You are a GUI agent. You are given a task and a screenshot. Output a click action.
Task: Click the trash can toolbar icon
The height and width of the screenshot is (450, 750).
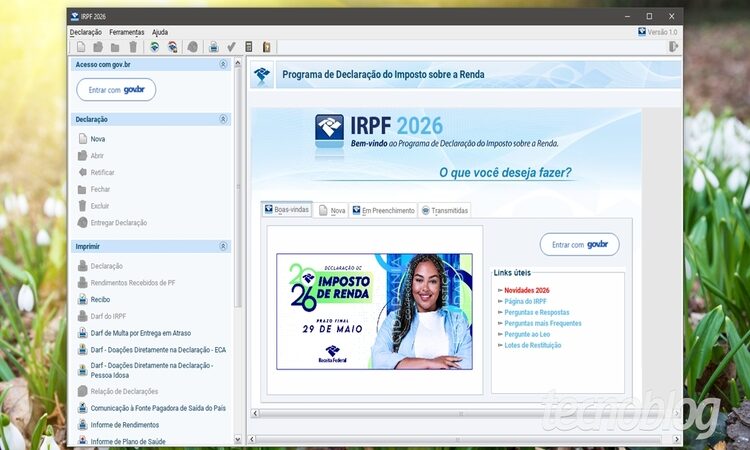tap(132, 46)
